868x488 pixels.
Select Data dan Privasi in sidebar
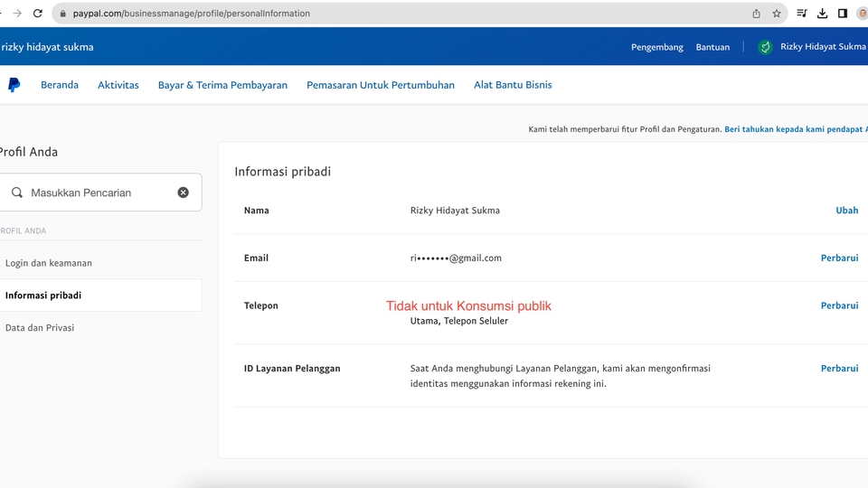coord(40,327)
